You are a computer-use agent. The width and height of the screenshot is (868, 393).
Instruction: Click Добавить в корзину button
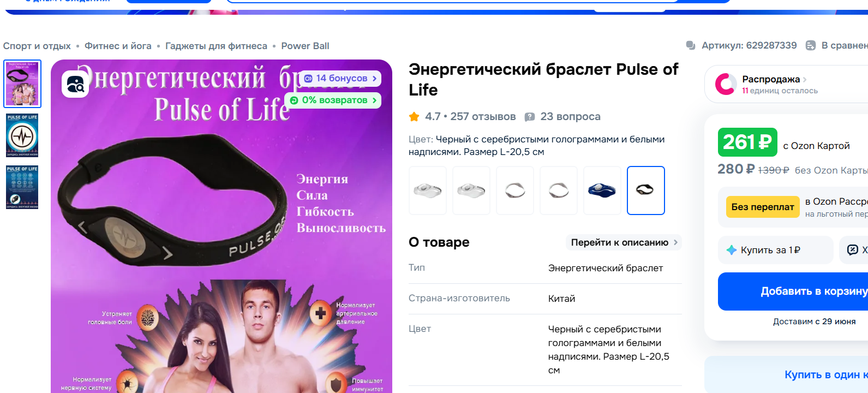pyautogui.click(x=793, y=291)
